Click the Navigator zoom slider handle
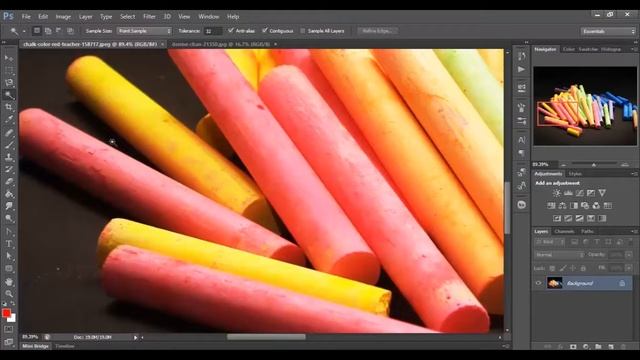This screenshot has width=640, height=360. [594, 164]
